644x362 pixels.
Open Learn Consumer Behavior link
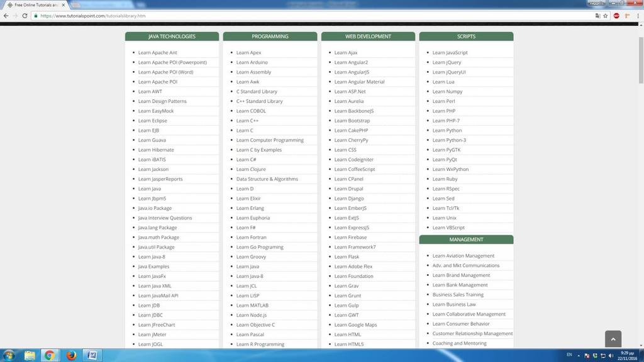pos(461,324)
